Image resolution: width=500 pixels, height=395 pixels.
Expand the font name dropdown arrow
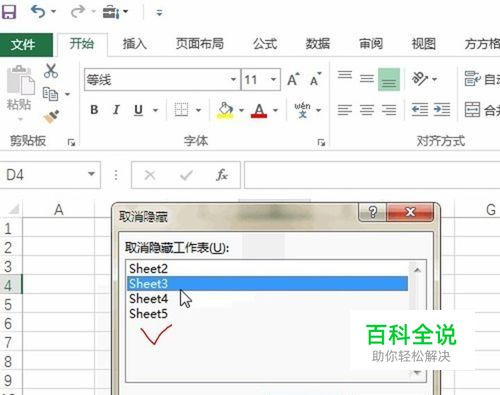click(233, 80)
